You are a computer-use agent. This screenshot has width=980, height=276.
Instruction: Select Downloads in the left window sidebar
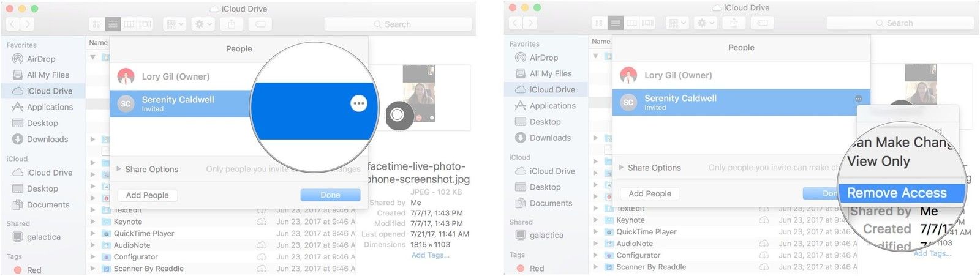pos(47,139)
